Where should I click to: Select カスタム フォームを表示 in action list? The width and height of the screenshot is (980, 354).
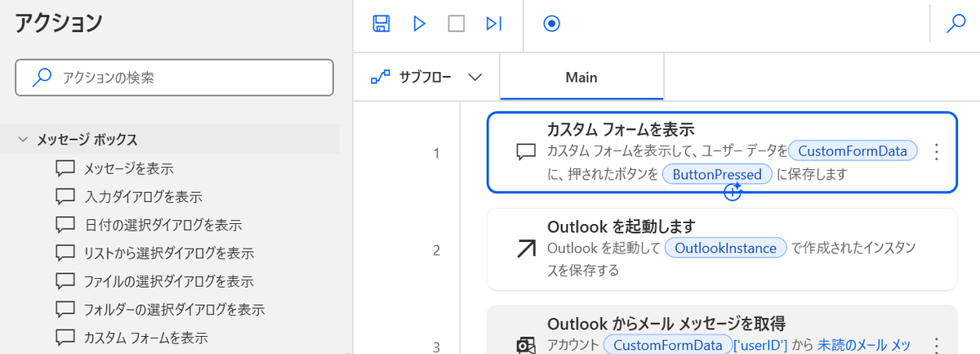tap(145, 337)
